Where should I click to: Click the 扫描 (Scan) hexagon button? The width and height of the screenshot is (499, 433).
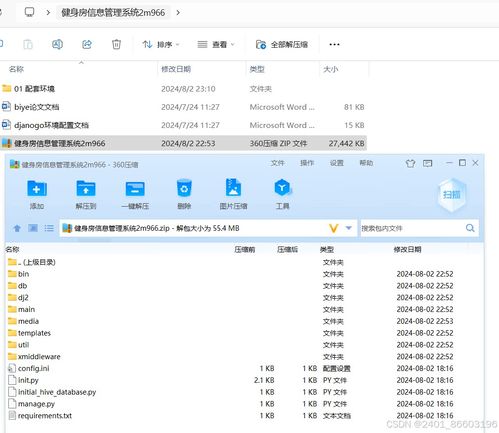pyautogui.click(x=452, y=195)
